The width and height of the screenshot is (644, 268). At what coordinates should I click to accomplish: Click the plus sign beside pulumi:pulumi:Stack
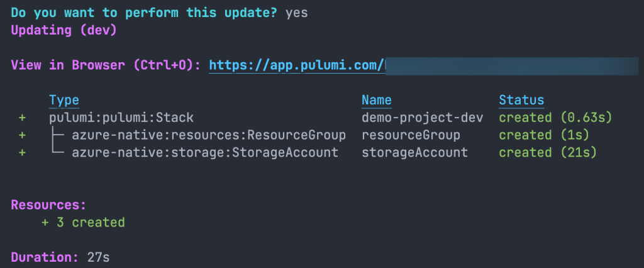(x=22, y=118)
